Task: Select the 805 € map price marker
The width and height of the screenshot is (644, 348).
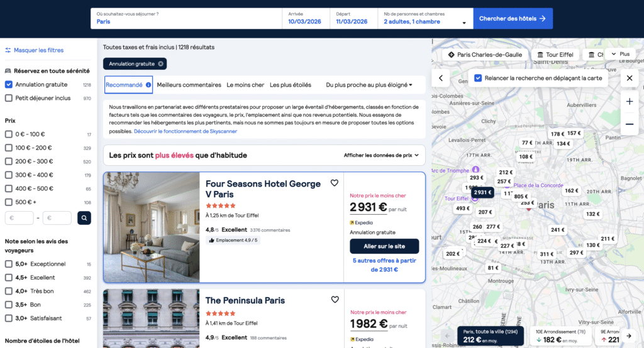Action: click(521, 197)
